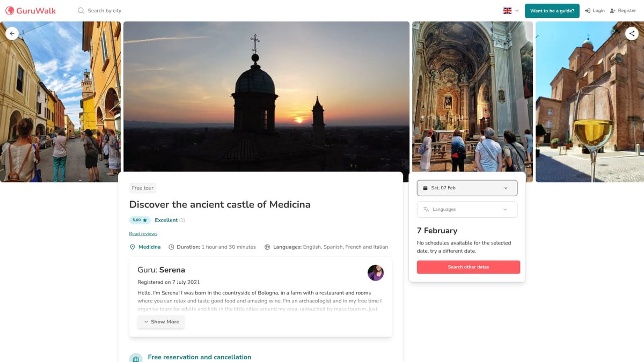The image size is (644, 362).
Task: Open the Languages filter dropdown
Action: tap(466, 209)
